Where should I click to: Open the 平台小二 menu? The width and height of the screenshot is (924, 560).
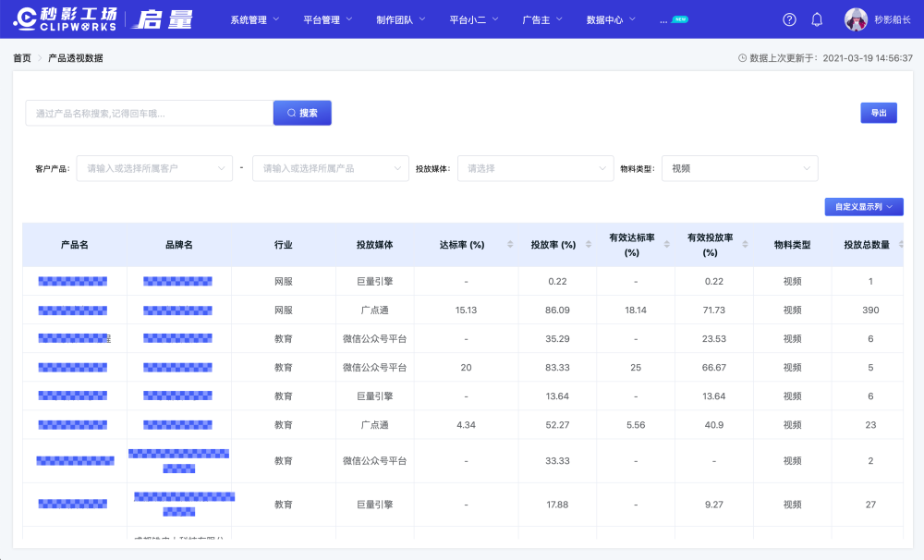pyautogui.click(x=474, y=19)
